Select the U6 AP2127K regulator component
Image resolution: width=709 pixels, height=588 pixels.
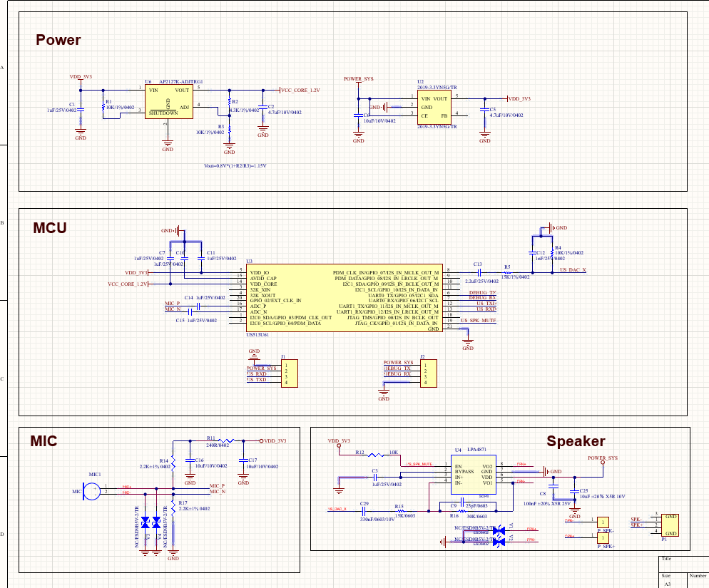click(x=168, y=101)
